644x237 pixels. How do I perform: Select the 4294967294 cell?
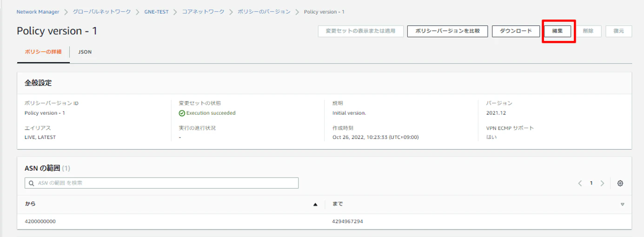[348, 221]
